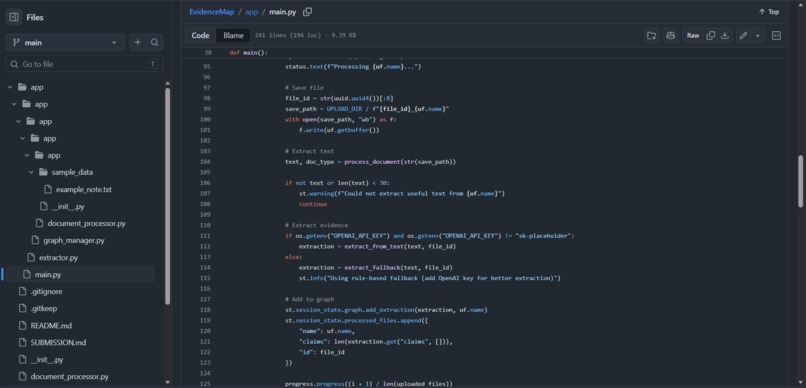Click the file icon beside graph_manager.py
The image size is (806, 388).
(x=35, y=241)
